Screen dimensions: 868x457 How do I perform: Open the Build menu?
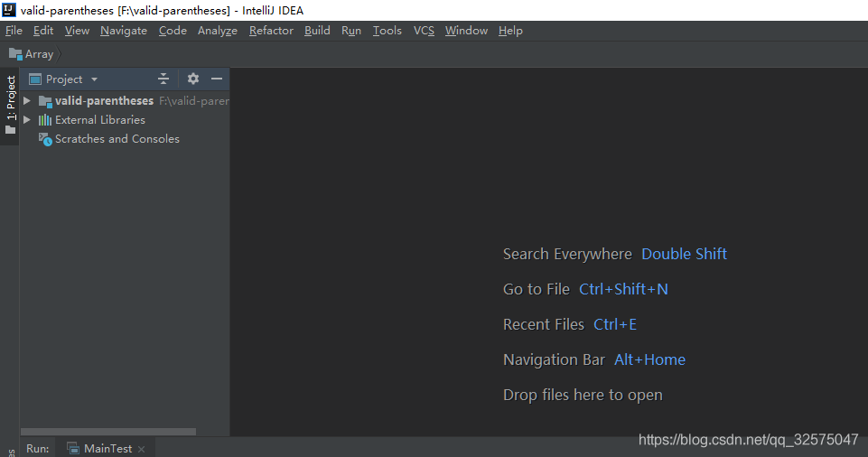(x=317, y=31)
